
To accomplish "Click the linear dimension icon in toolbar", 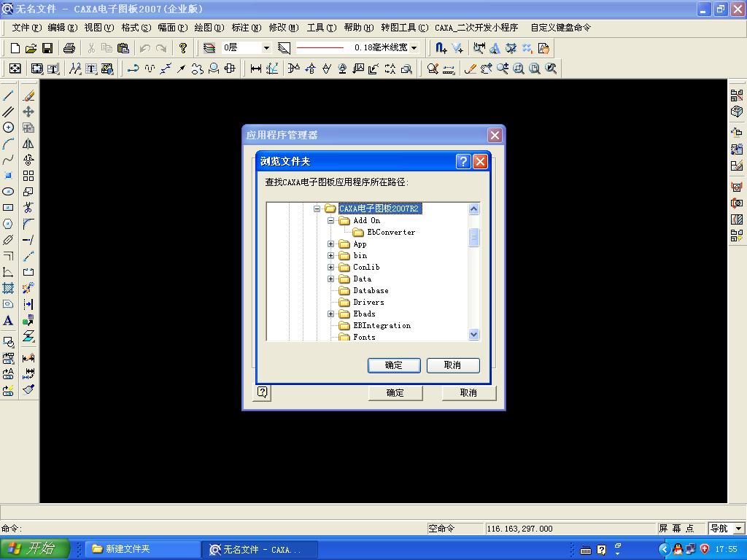I will [x=256, y=69].
